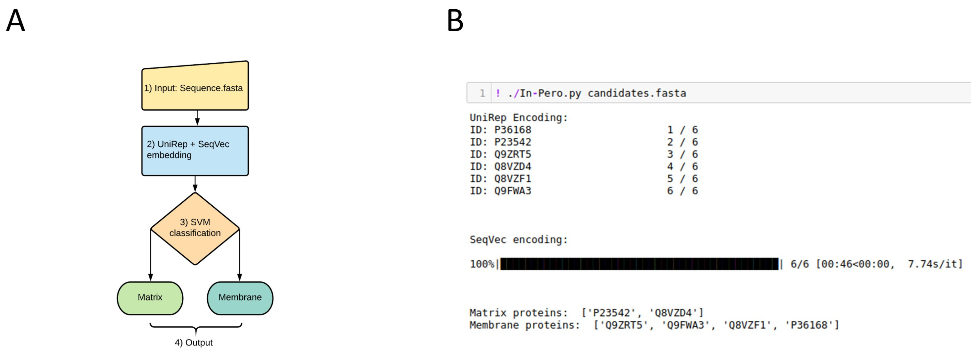The height and width of the screenshot is (356, 980).
Task: Click the 'Matrix proteins:' result line
Action: pyautogui.click(x=586, y=313)
